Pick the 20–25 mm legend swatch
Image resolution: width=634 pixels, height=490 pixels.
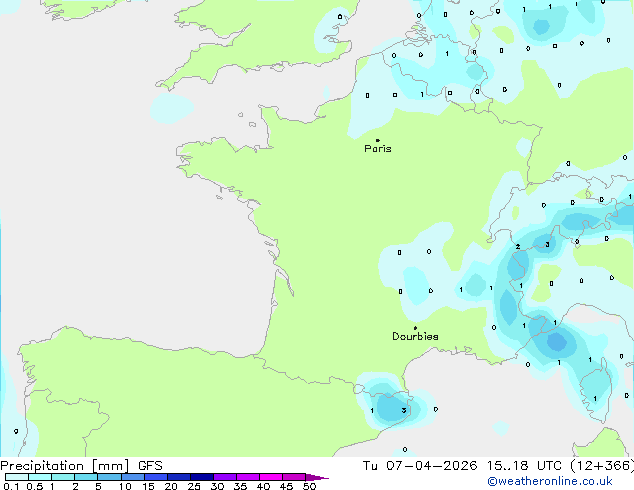(178, 477)
